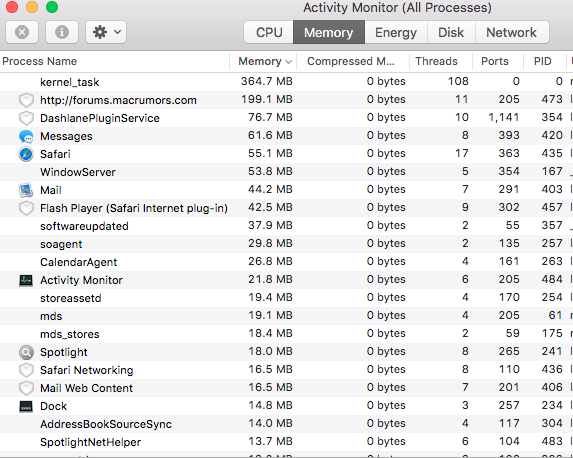
Task: Select the WindowServer process
Action: (78, 172)
